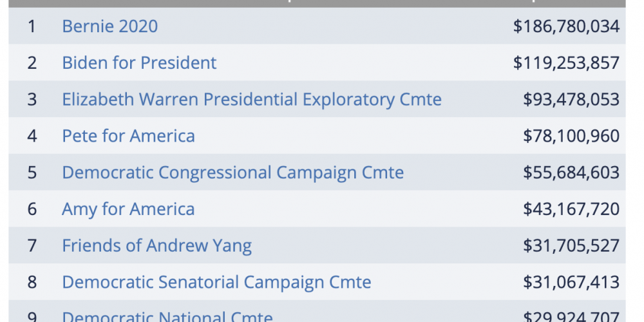
Task: Click the $31,705,527 amount for Yang
Action: (x=571, y=246)
